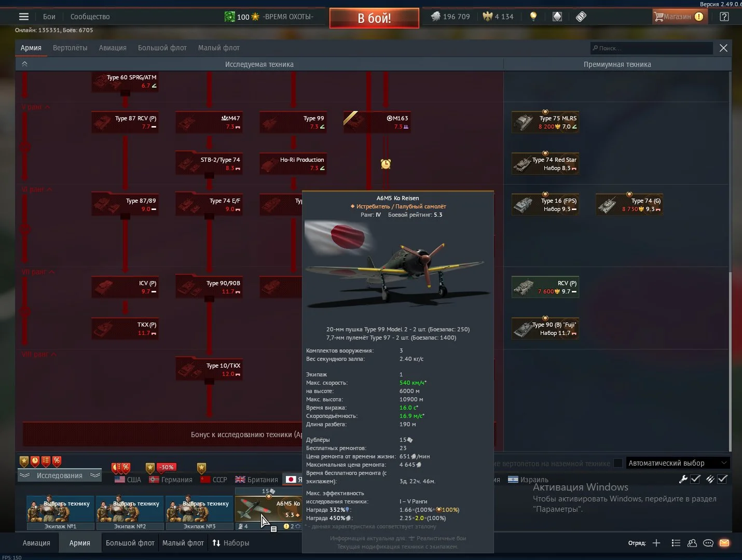The height and width of the screenshot is (560, 742).
Task: Toggle the checkbox next to ammo icon
Action: (x=722, y=479)
